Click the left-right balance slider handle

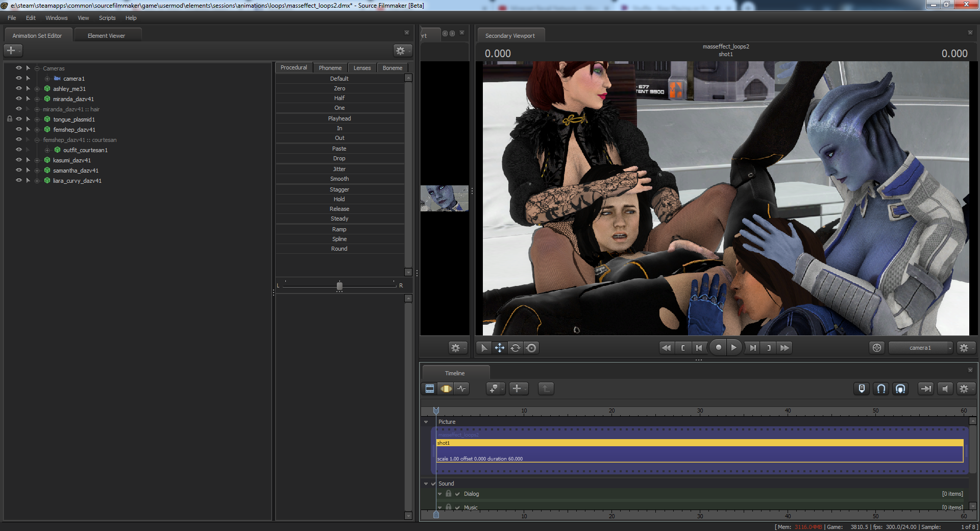[x=339, y=286]
